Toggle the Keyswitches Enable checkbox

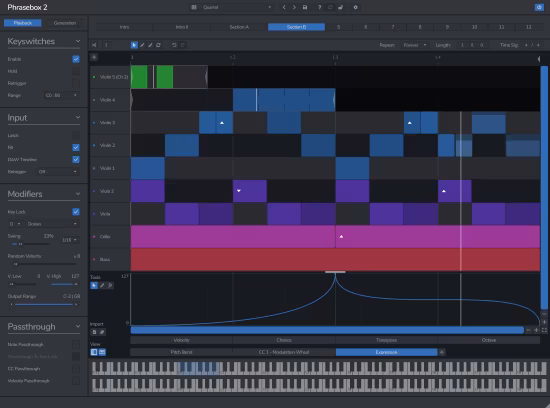click(76, 59)
